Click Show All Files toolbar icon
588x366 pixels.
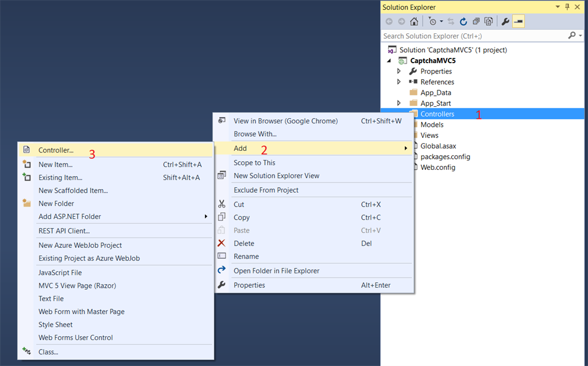[488, 22]
